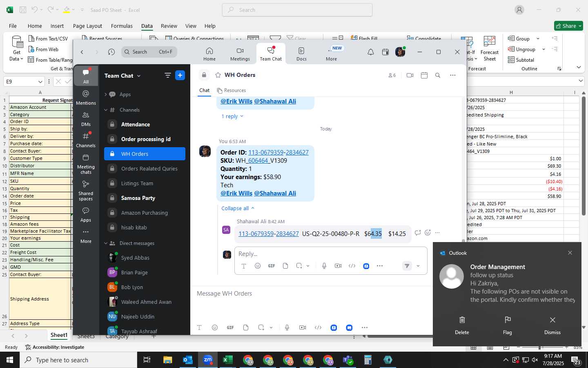Viewport: 588px width, 368px height.
Task: Star the WH Orders channel
Action: click(x=218, y=75)
